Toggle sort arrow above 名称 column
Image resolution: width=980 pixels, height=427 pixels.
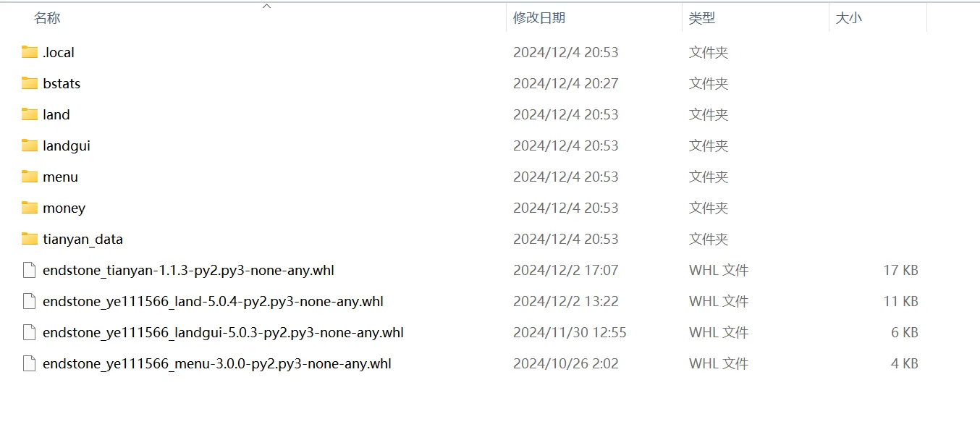pos(266,6)
